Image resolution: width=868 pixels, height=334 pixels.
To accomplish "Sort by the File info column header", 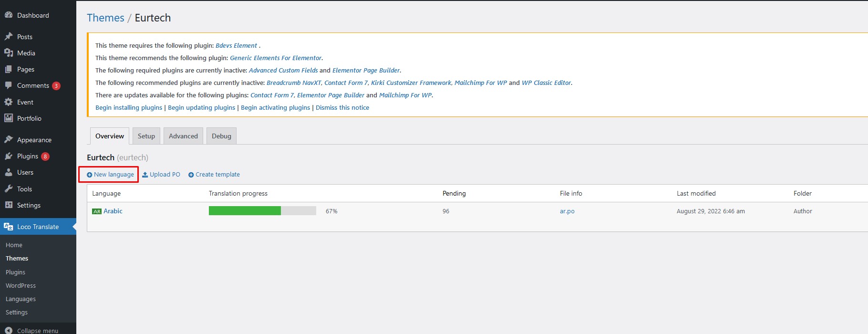I will pyautogui.click(x=571, y=193).
